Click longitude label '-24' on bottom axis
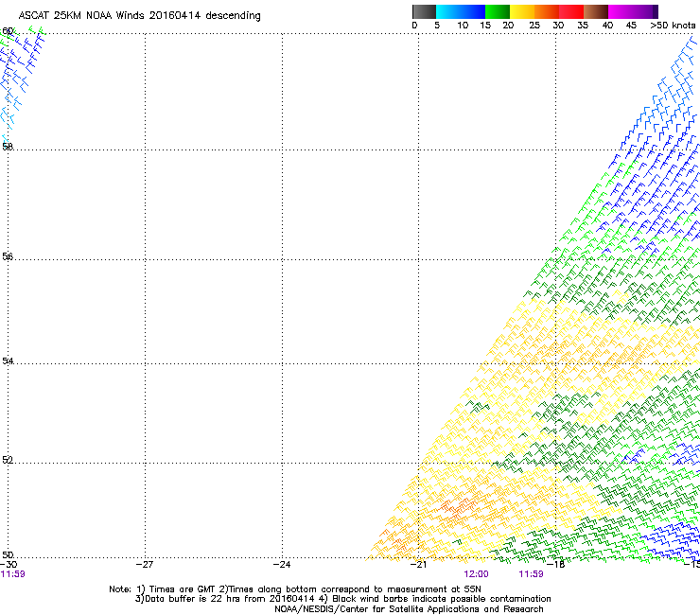Screen dimensions: 700x615 [282, 565]
